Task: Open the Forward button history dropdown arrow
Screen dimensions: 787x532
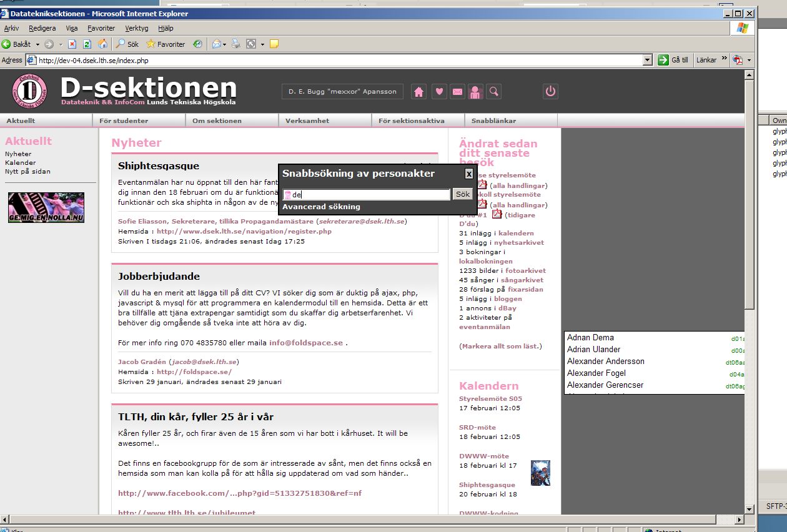Action: pyautogui.click(x=59, y=44)
